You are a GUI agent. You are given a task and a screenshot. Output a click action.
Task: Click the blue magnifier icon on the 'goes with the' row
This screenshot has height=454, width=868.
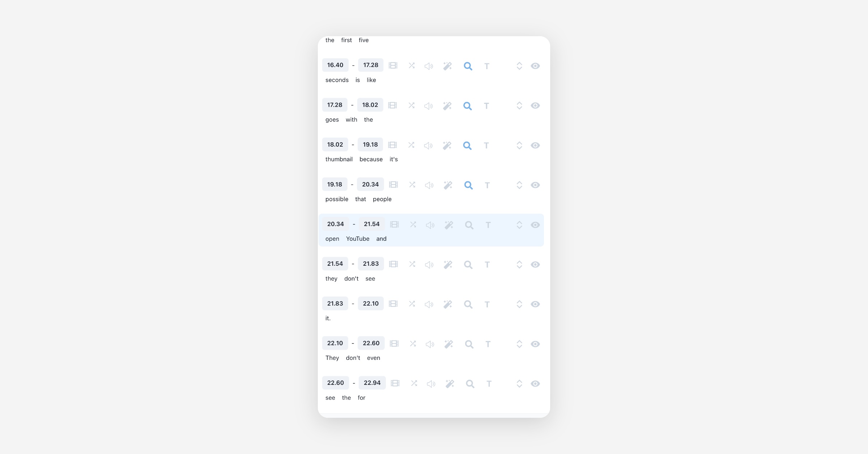[467, 106]
